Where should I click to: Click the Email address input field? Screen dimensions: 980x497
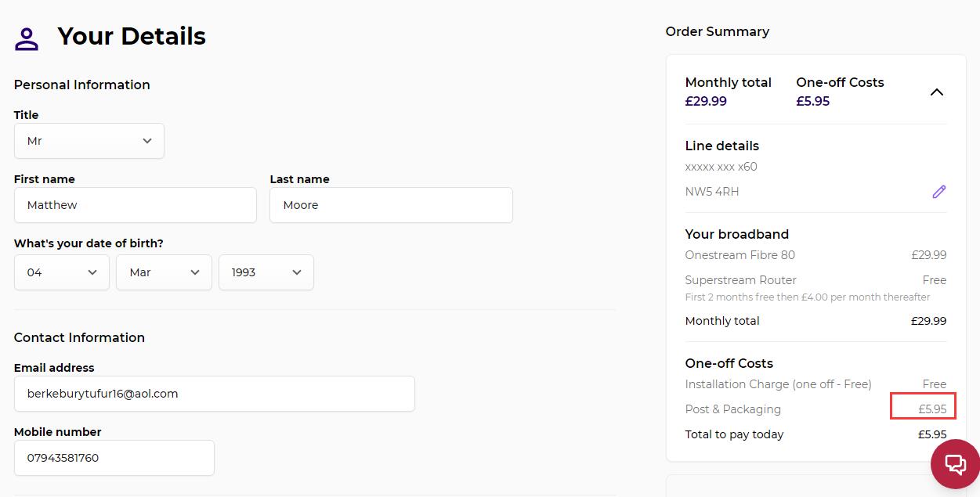[x=215, y=394]
